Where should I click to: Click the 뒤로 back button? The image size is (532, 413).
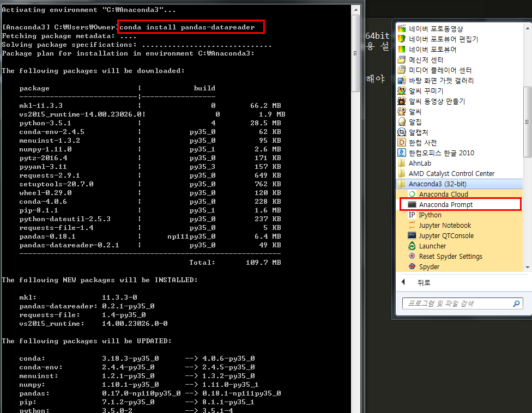(x=417, y=282)
